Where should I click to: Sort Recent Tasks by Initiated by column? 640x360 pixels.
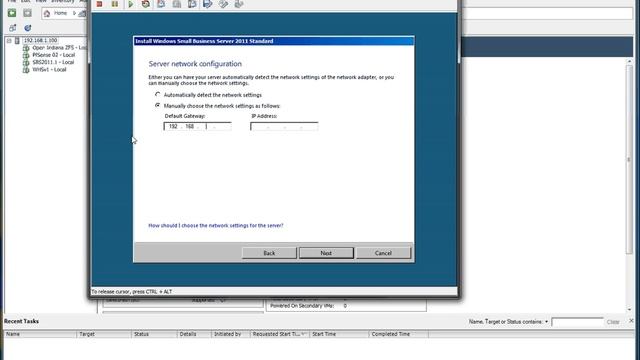[x=231, y=334]
